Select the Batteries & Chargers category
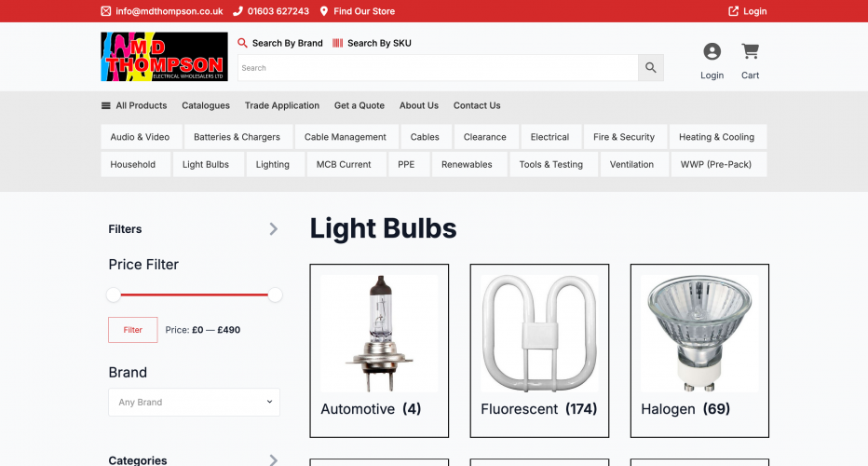 [237, 137]
